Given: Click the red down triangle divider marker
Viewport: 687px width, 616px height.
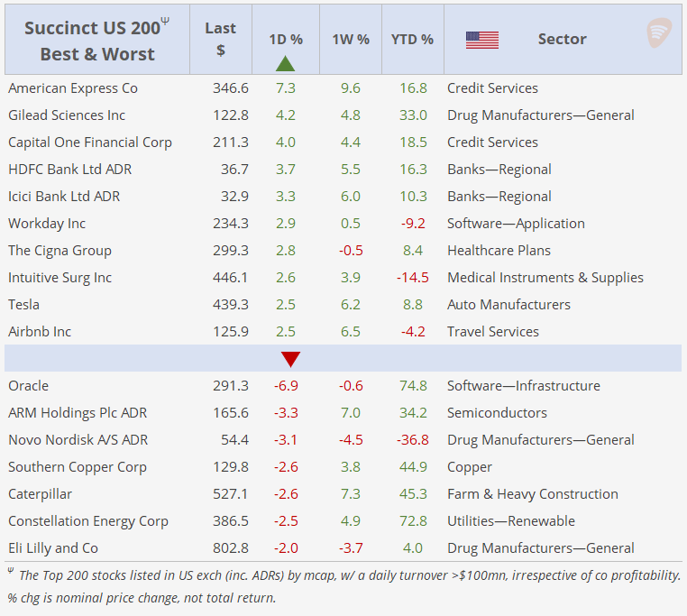Looking at the screenshot, I should tap(290, 359).
